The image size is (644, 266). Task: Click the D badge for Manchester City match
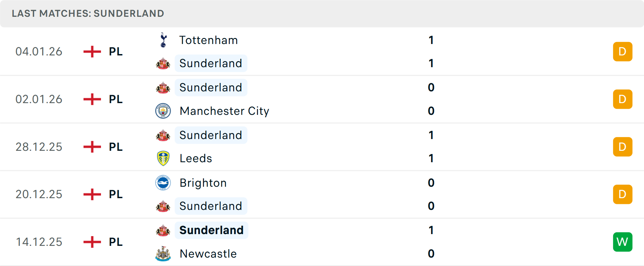click(623, 99)
